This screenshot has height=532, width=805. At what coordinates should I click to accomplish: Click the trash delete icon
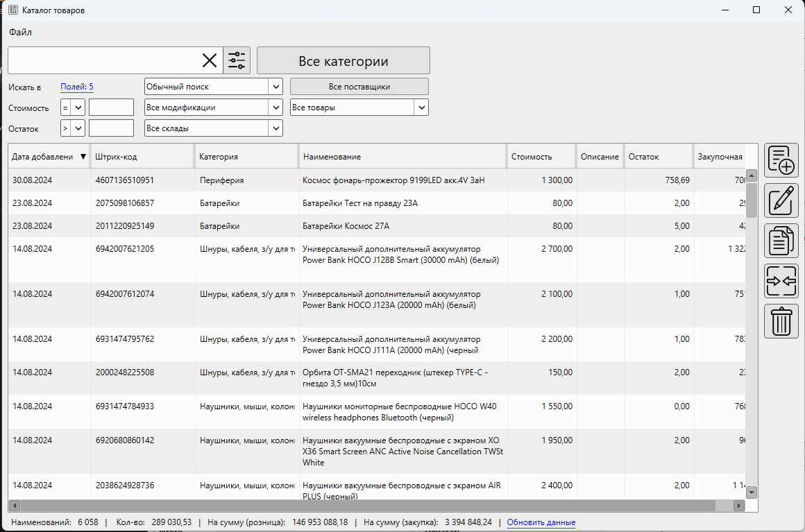point(781,321)
